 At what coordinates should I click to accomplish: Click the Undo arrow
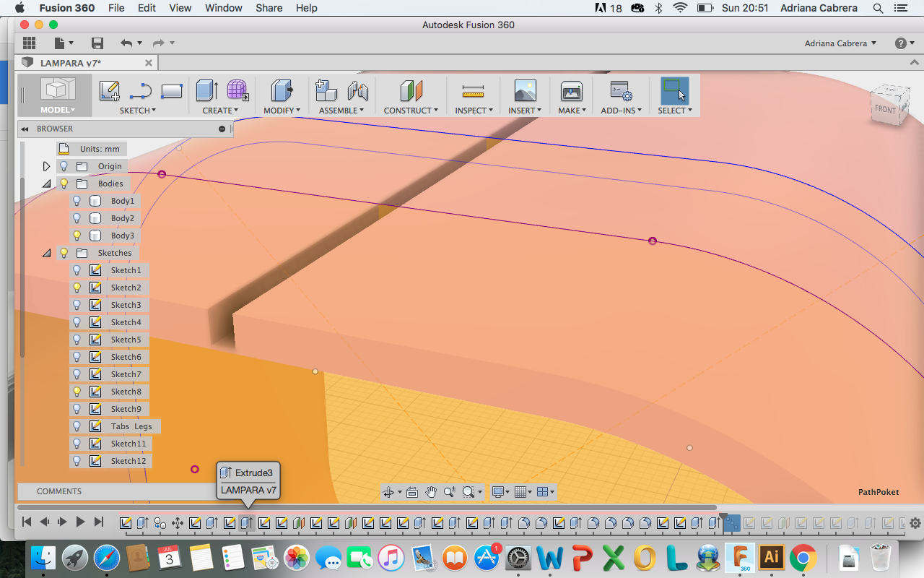click(126, 43)
